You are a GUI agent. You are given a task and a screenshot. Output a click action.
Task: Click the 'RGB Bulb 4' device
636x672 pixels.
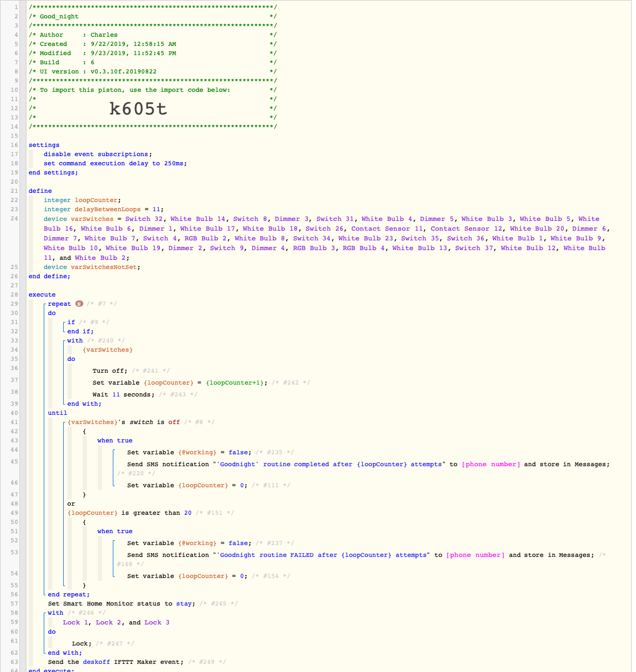click(x=364, y=248)
